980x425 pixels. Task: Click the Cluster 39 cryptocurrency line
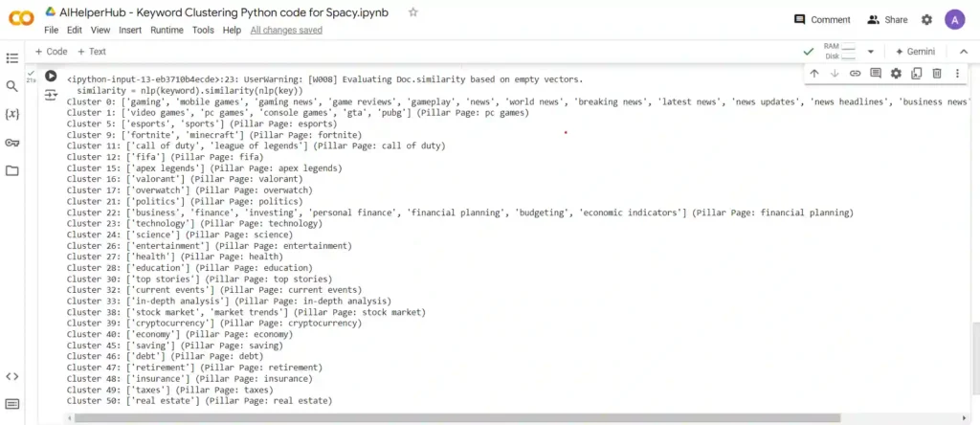(x=213, y=324)
